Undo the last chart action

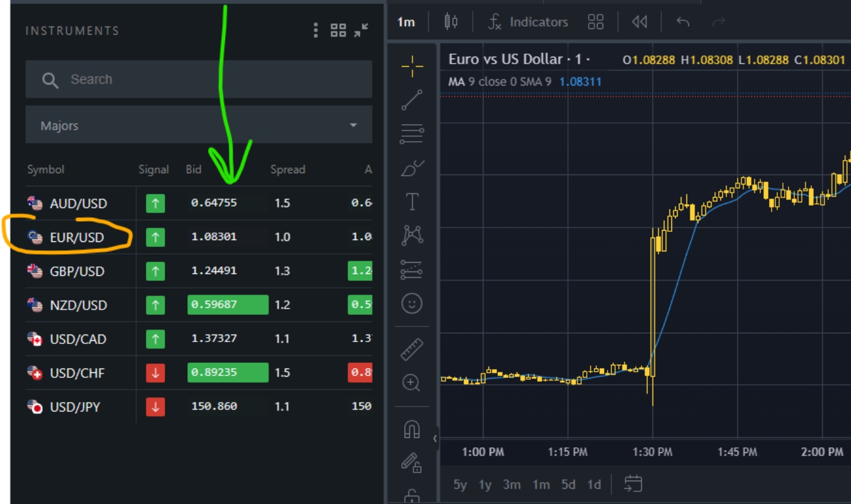tap(683, 22)
